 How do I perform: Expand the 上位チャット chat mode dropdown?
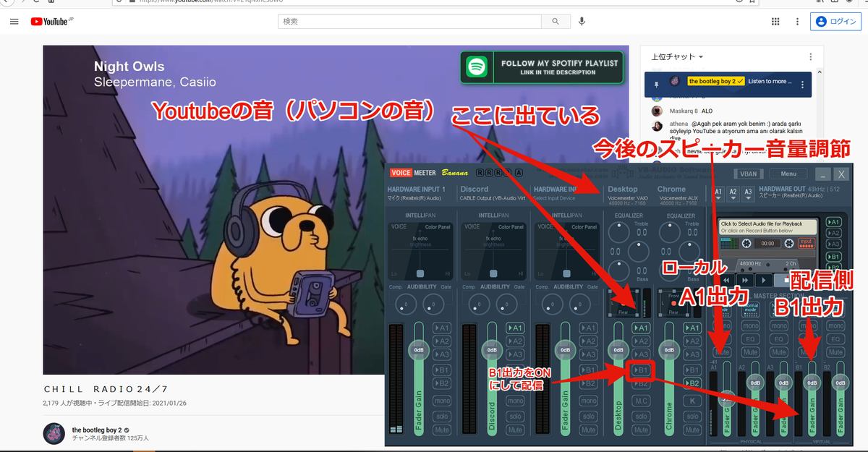pyautogui.click(x=677, y=56)
